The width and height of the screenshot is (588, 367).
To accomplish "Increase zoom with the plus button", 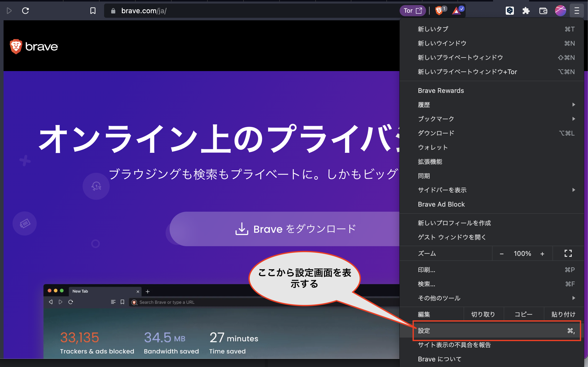I will pos(542,254).
